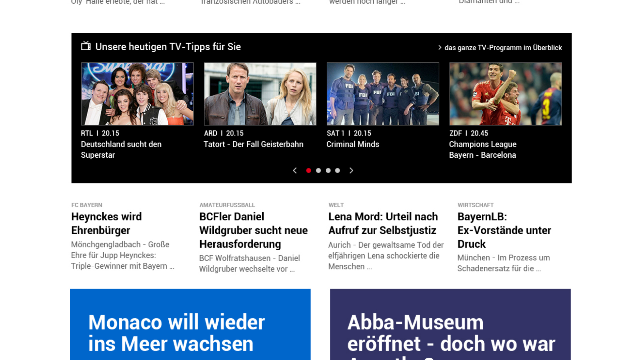Select second carousel dot
The image size is (644, 360).
pyautogui.click(x=318, y=170)
